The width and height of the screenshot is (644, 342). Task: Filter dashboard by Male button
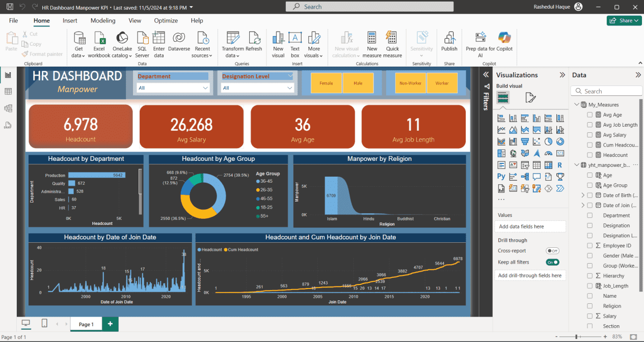[358, 83]
